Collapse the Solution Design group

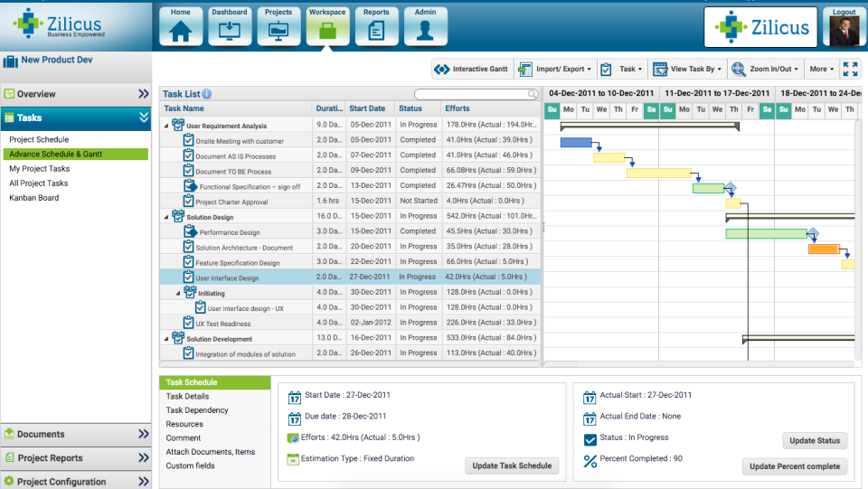point(166,218)
